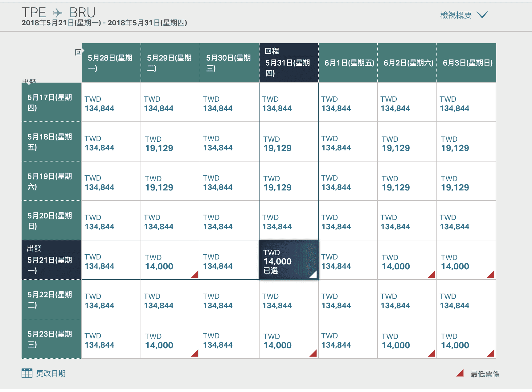Pick 134,844 fare for 5月22日 departure, 5月31日 return

289,300
